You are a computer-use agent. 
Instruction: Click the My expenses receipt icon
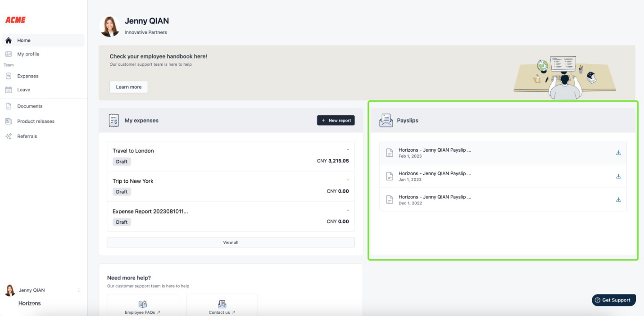tap(113, 121)
